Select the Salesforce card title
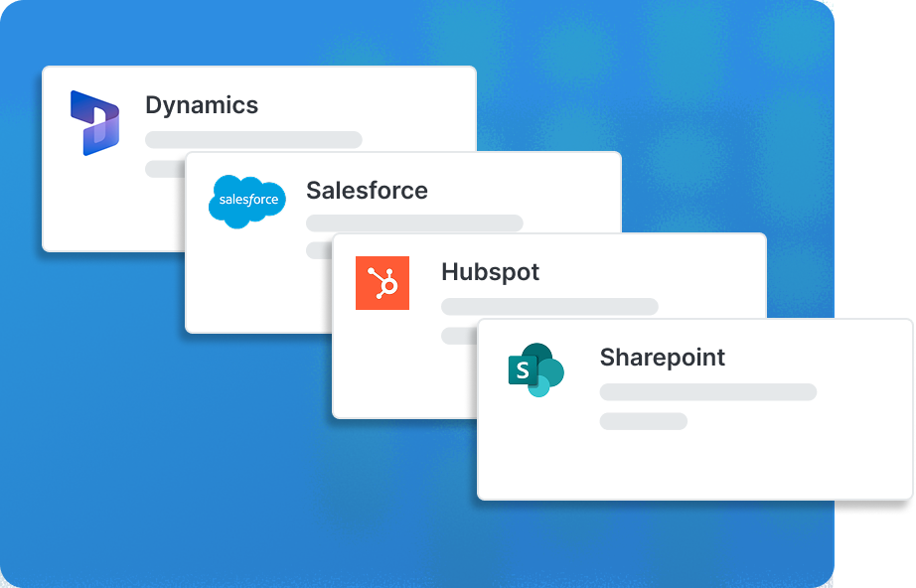This screenshot has width=916, height=588. [367, 191]
